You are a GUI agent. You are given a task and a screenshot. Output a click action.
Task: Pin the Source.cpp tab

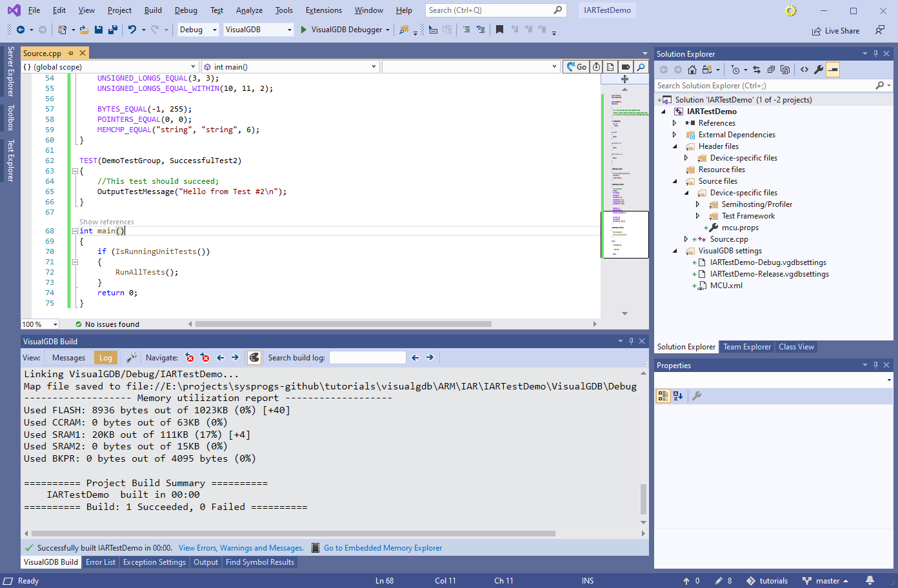point(70,54)
